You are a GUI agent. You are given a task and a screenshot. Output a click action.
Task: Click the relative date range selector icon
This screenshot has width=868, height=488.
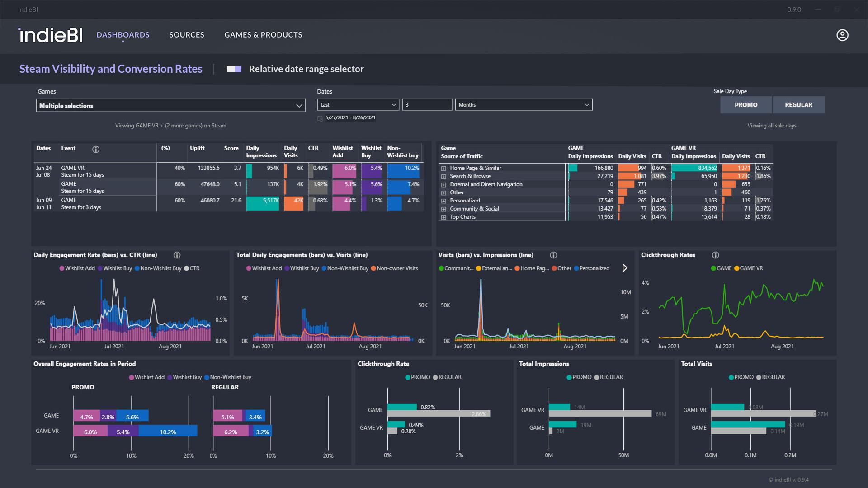(x=234, y=69)
